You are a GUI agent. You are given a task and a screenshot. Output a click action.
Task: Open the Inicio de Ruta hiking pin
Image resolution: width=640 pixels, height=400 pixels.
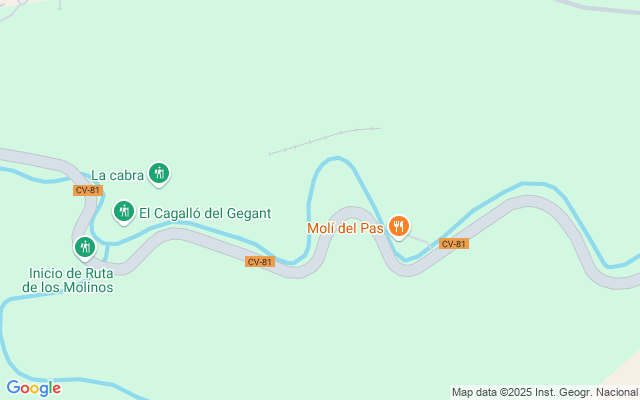tap(85, 248)
